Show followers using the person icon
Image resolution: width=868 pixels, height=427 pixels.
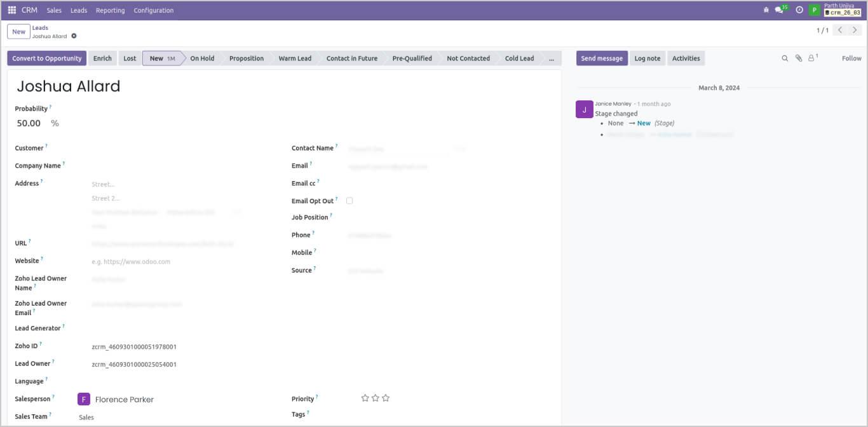(810, 58)
